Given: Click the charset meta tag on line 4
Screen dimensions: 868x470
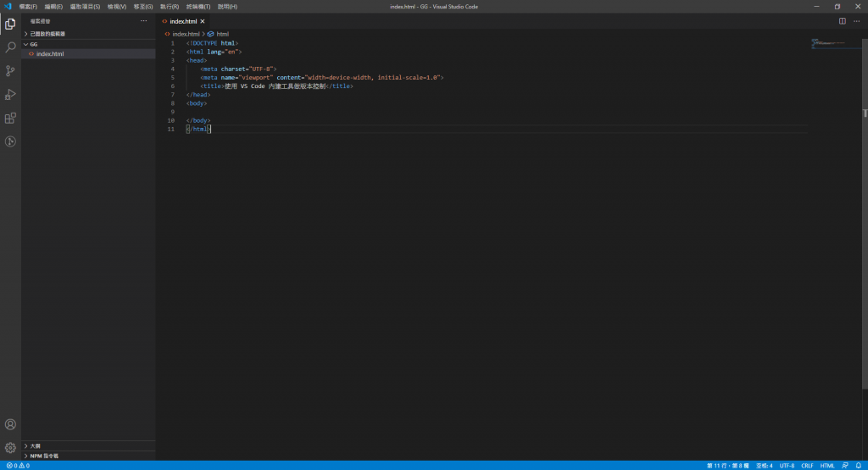Looking at the screenshot, I should 238,69.
